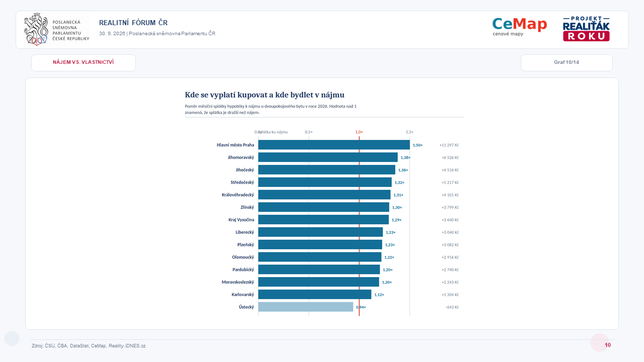
Task: Select the Hlavní město Praha bar
Action: click(334, 145)
